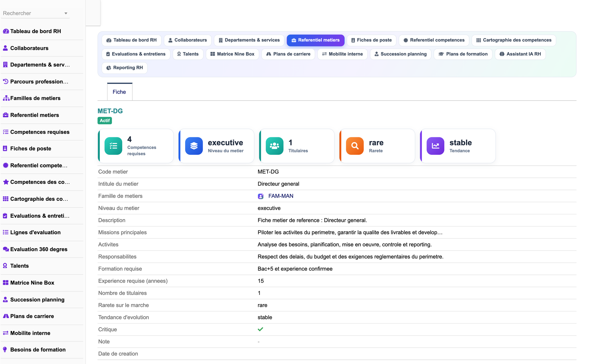
Task: Click the Parcours professionnels history icon
Action: tap(5, 82)
